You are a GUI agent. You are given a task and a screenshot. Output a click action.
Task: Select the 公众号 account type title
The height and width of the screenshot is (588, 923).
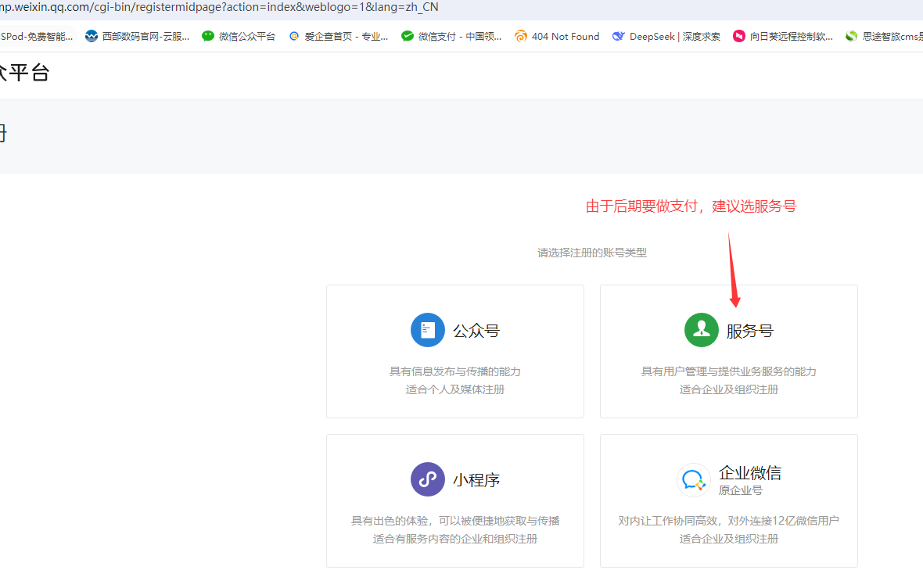click(476, 331)
